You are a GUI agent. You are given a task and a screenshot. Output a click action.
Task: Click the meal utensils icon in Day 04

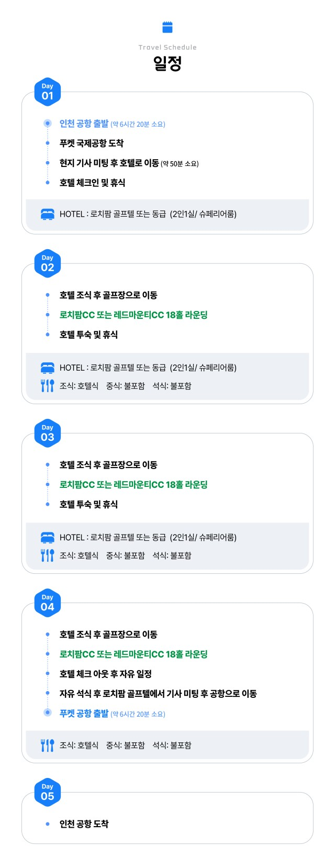48,745
